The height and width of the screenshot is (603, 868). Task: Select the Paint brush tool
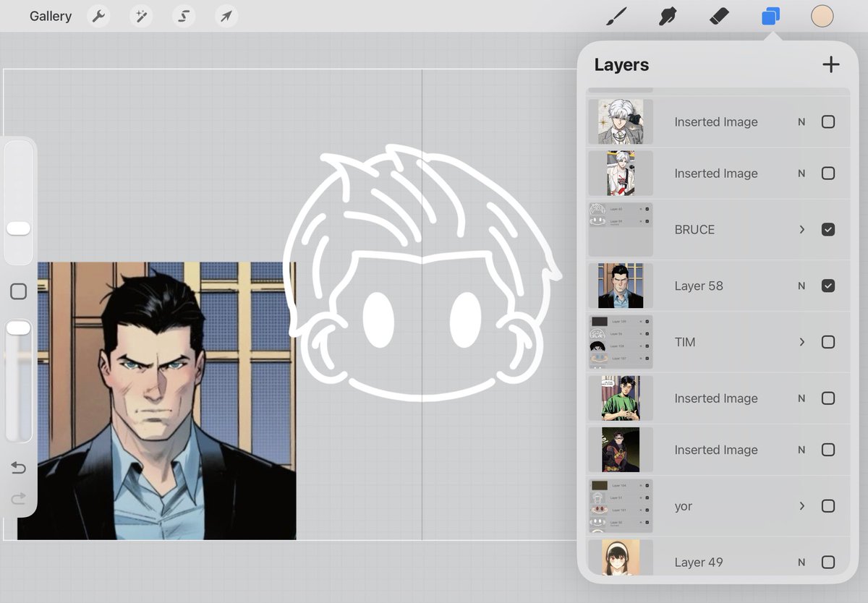coord(616,16)
